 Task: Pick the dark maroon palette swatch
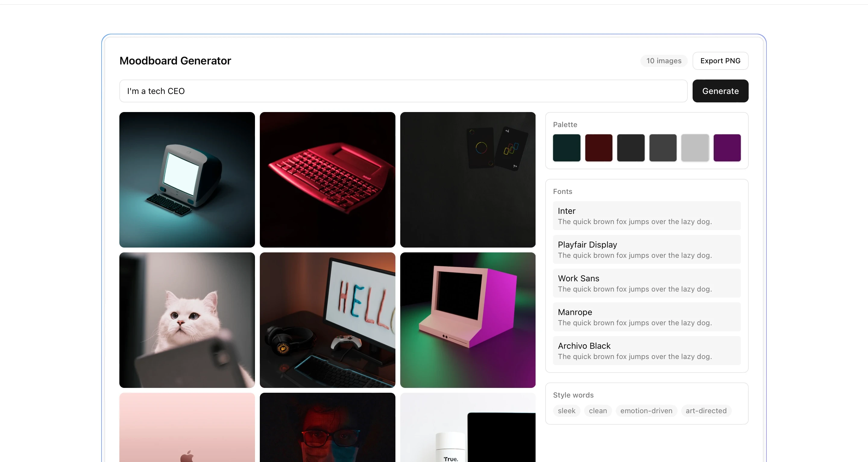pyautogui.click(x=599, y=148)
